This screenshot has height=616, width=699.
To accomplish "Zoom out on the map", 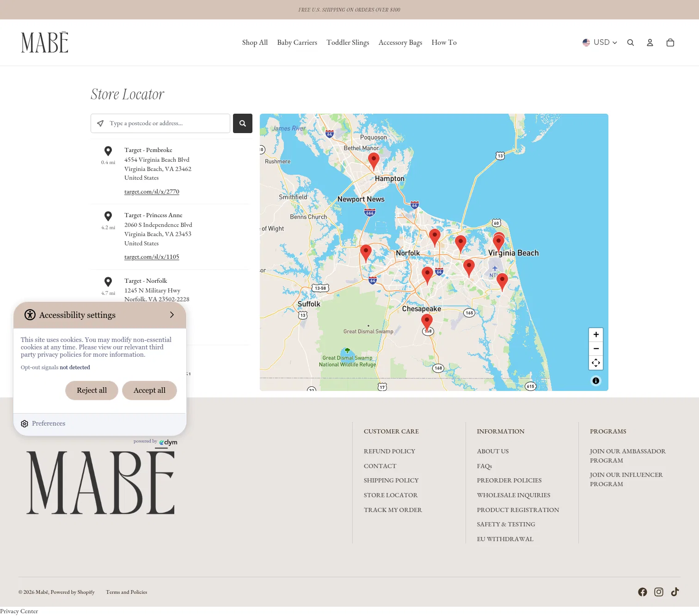I will click(x=596, y=348).
